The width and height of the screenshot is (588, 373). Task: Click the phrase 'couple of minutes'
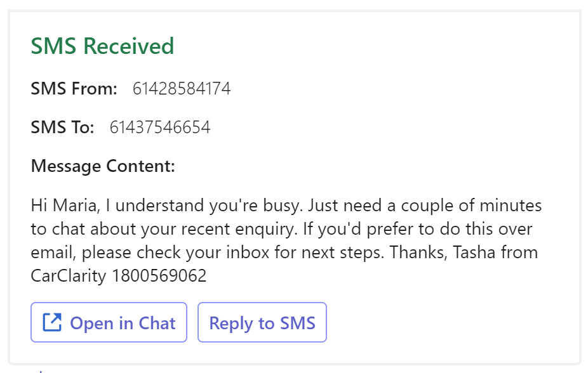471,206
